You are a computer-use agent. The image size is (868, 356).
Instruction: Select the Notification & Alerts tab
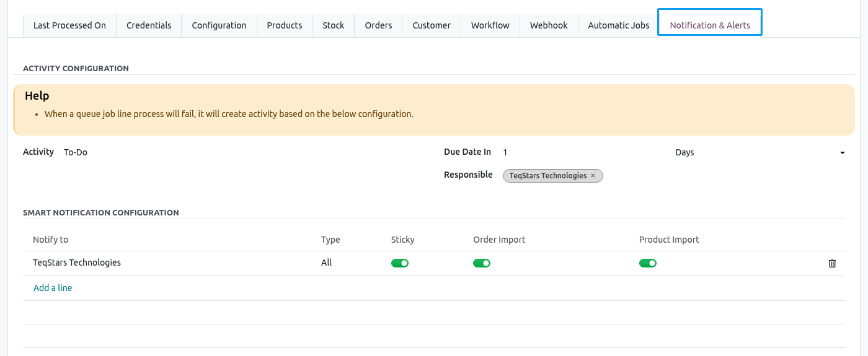710,25
